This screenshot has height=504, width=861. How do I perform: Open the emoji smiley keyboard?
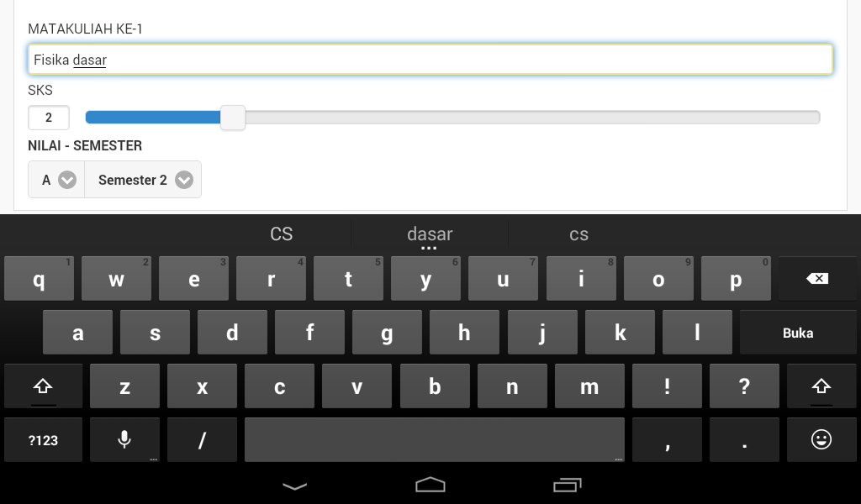coord(821,440)
